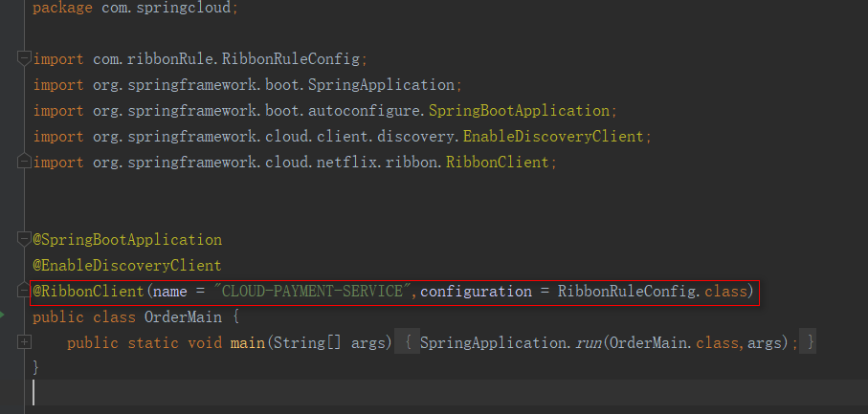Click the static keyword in main declaration
The image size is (868, 414).
[x=153, y=343]
